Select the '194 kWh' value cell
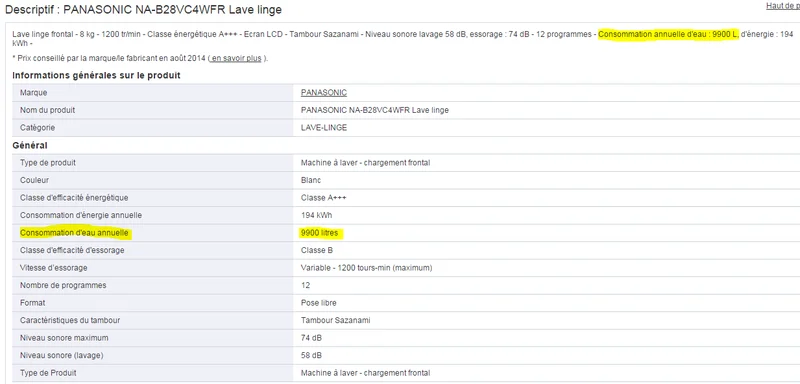Image resolution: width=800 pixels, height=384 pixels. click(x=547, y=215)
